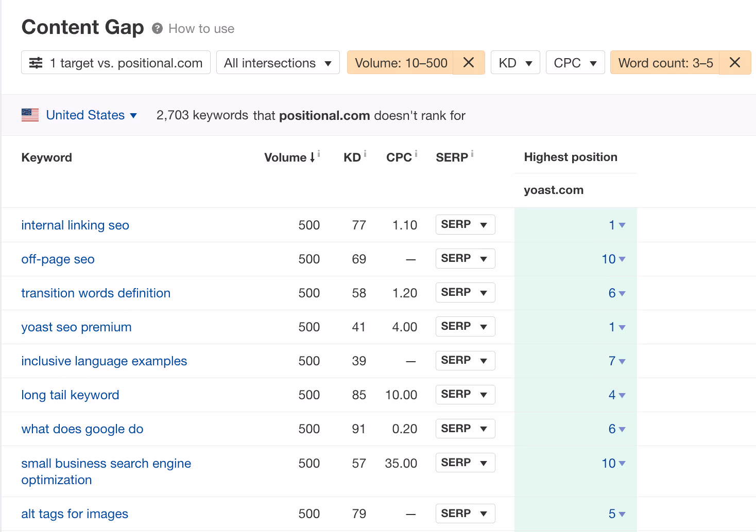Click the yoast.com column header
The width and height of the screenshot is (756, 532).
pyautogui.click(x=554, y=190)
